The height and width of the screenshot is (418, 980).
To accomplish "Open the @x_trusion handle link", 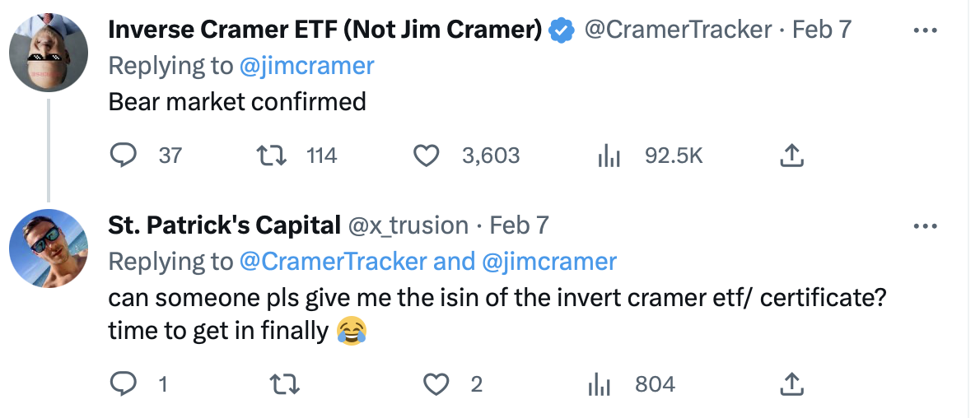I will click(x=408, y=225).
